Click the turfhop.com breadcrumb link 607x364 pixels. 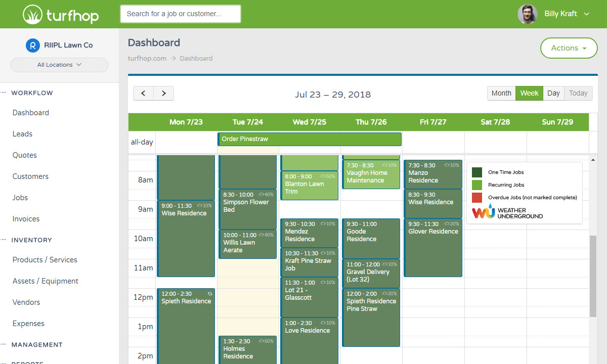pos(147,58)
